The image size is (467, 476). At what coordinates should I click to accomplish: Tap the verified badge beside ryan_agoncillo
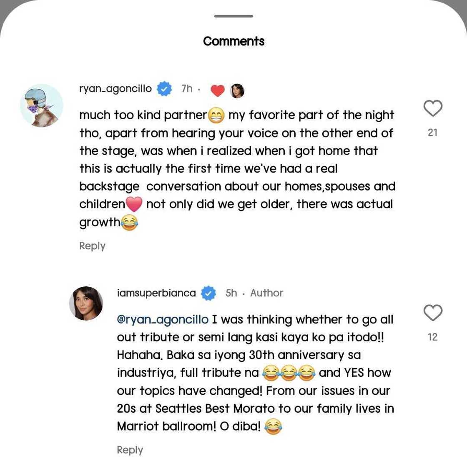[x=164, y=89]
